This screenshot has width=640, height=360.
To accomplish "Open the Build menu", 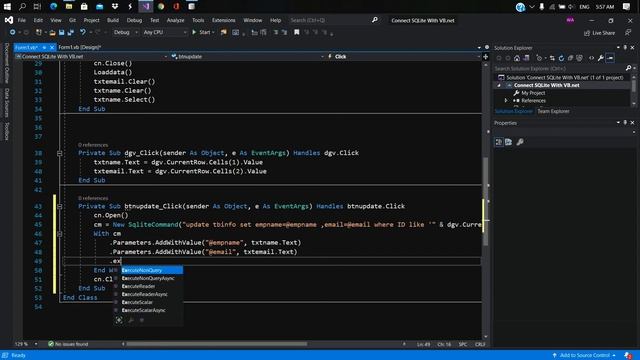I will click(113, 20).
